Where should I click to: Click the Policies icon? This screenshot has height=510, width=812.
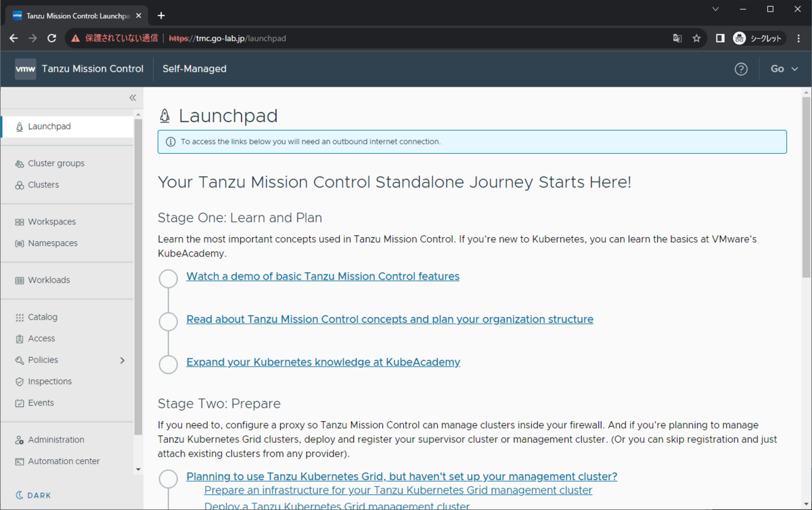pyautogui.click(x=20, y=360)
